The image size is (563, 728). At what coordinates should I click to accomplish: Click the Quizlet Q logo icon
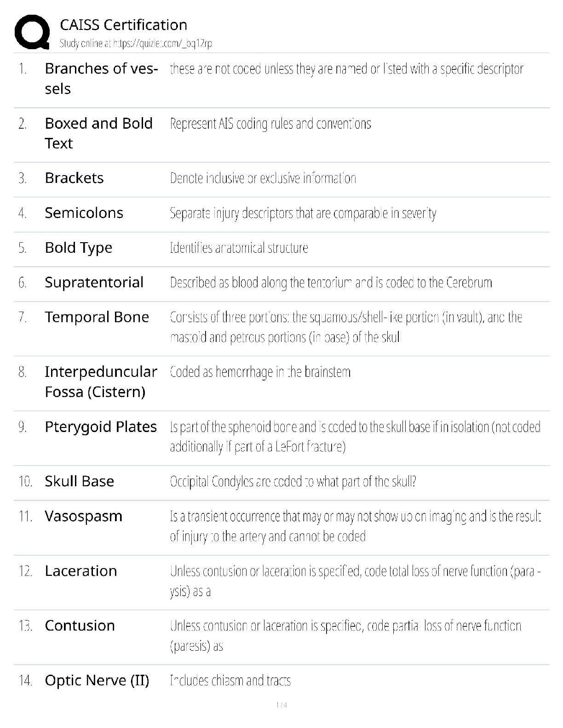pos(32,32)
